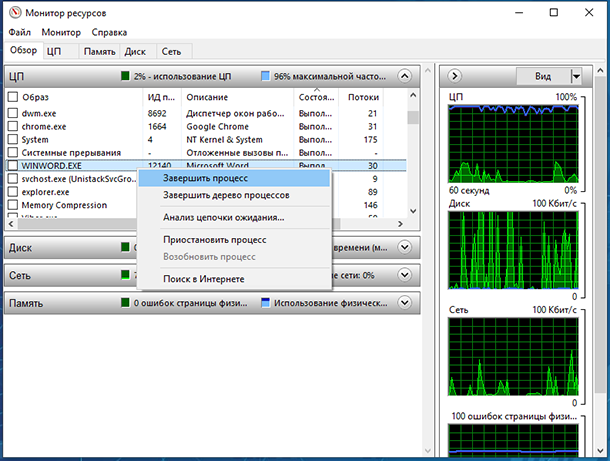Open the Справка menu

tap(109, 32)
